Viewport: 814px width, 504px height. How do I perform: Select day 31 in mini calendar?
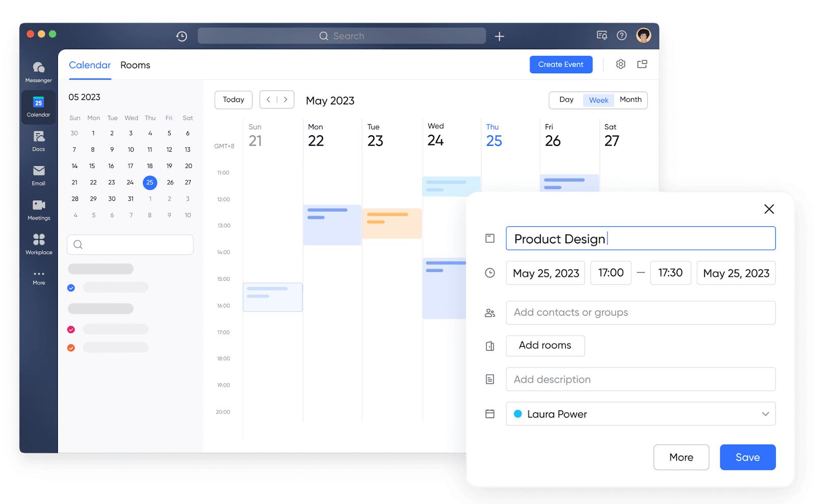131,199
